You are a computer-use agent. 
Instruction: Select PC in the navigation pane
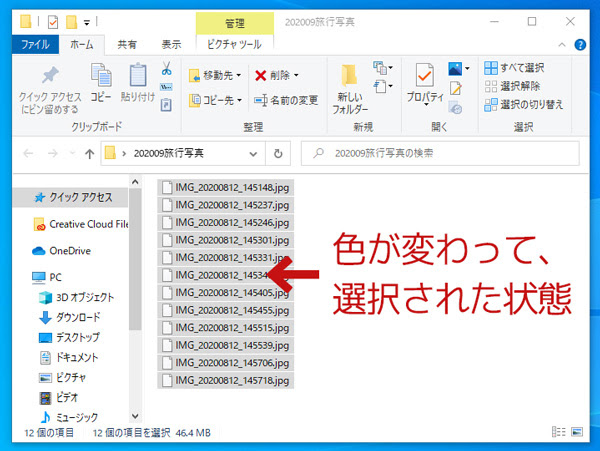[x=47, y=277]
